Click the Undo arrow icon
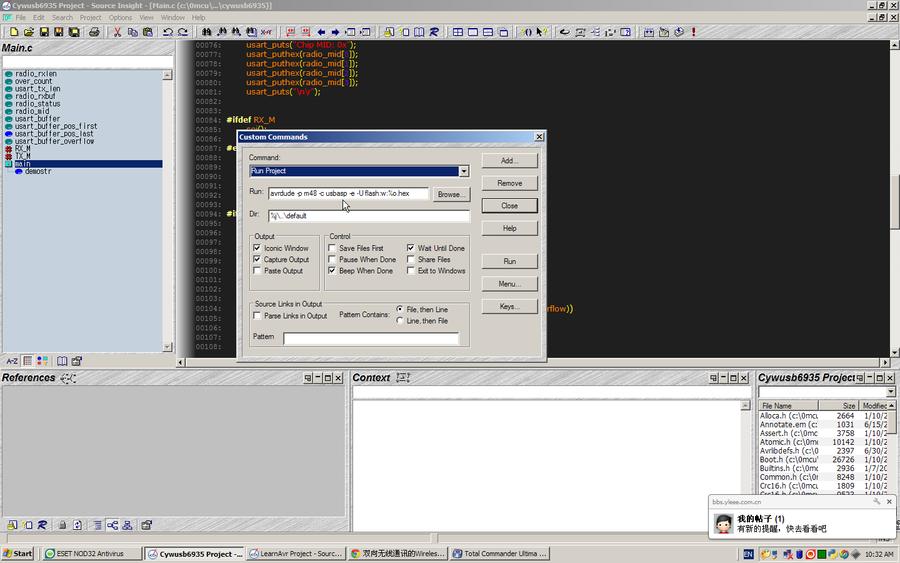900x563 pixels. [167, 32]
